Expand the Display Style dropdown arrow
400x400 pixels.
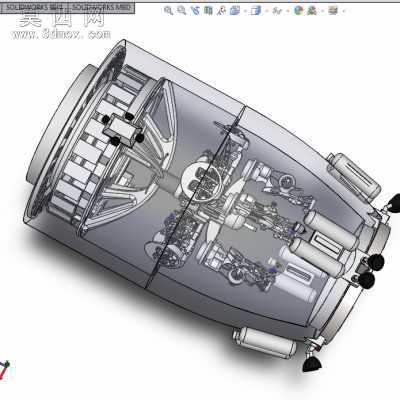266,11
